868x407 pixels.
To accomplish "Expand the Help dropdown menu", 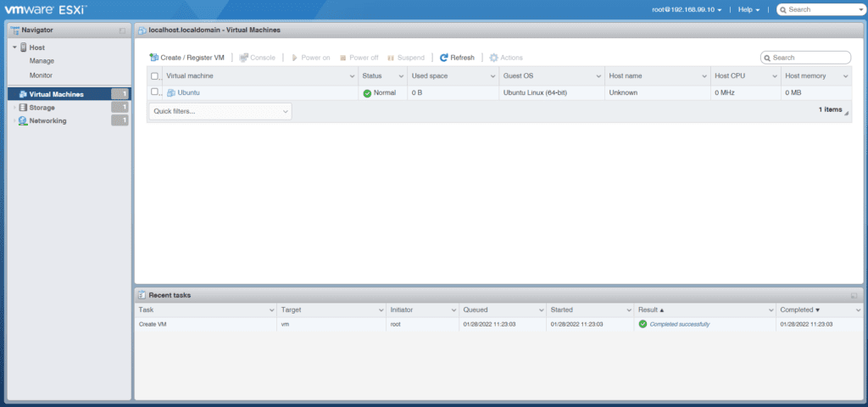I will click(x=748, y=9).
